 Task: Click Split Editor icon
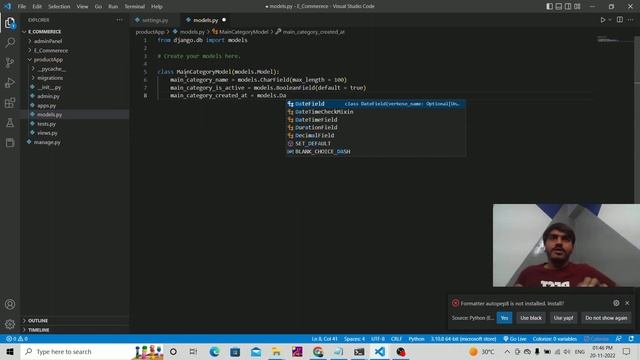620,20
